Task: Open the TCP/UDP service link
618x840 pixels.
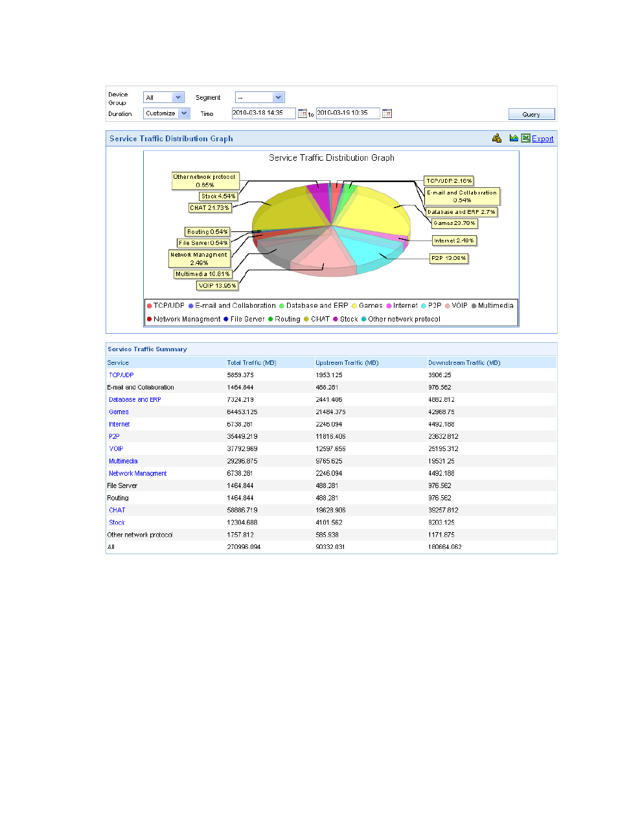Action: [121, 375]
